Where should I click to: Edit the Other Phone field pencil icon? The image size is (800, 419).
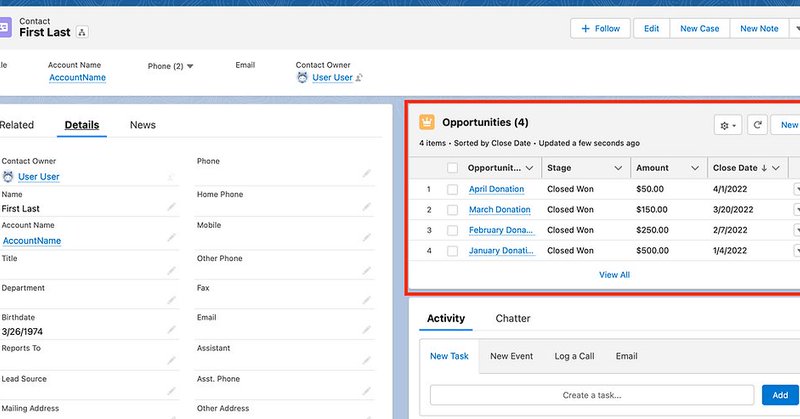point(366,270)
